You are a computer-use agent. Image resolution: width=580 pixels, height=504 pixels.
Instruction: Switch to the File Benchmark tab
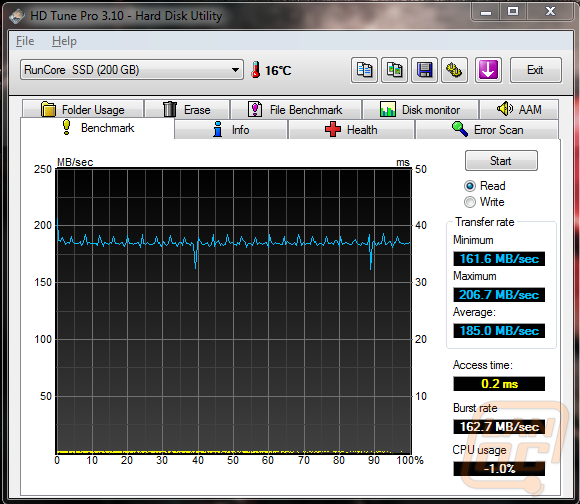tap(296, 109)
